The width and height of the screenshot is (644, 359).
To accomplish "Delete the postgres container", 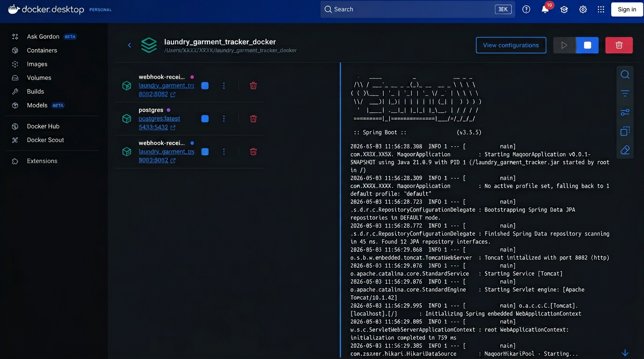I will tap(253, 119).
